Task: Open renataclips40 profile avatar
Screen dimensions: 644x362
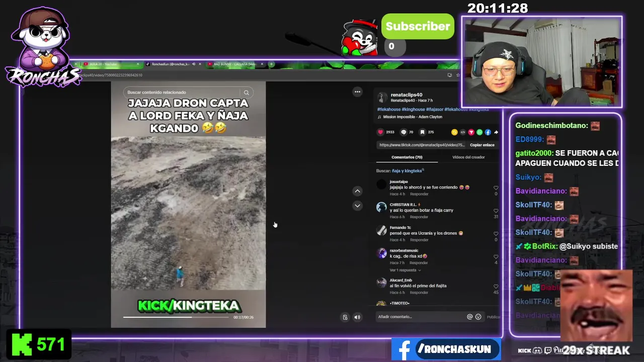Action: (x=382, y=98)
